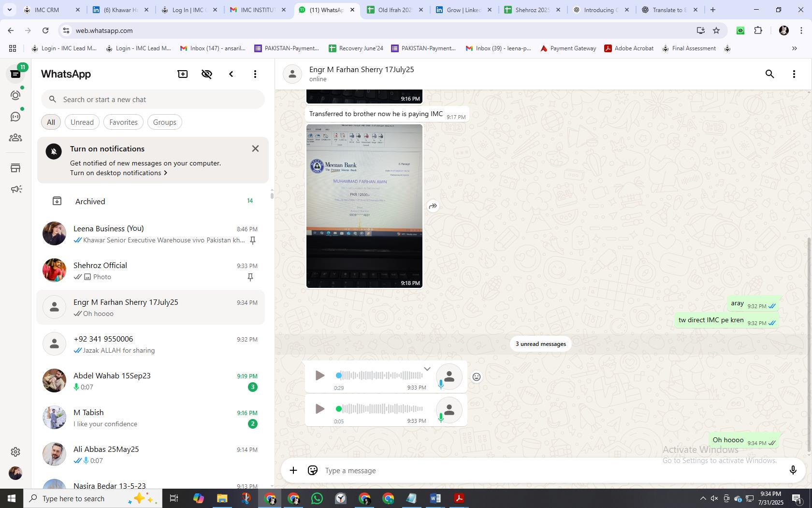812x508 pixels.
Task: Search within this chat magnifier icon
Action: 770,74
